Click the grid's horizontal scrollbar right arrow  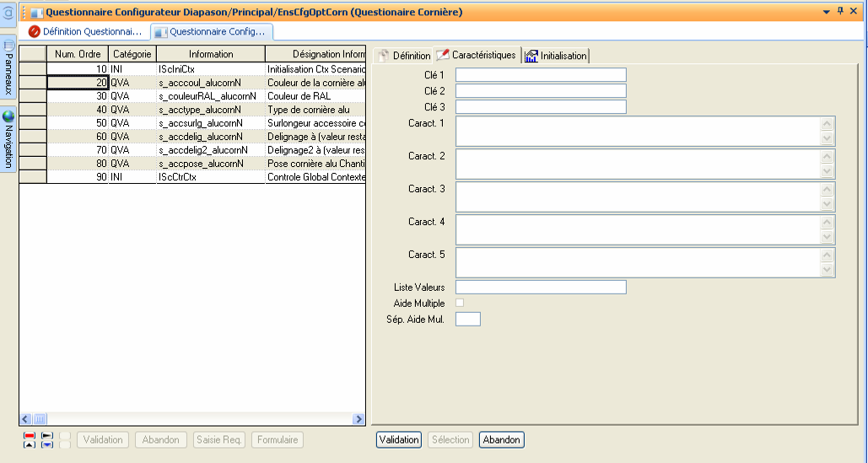[359, 418]
